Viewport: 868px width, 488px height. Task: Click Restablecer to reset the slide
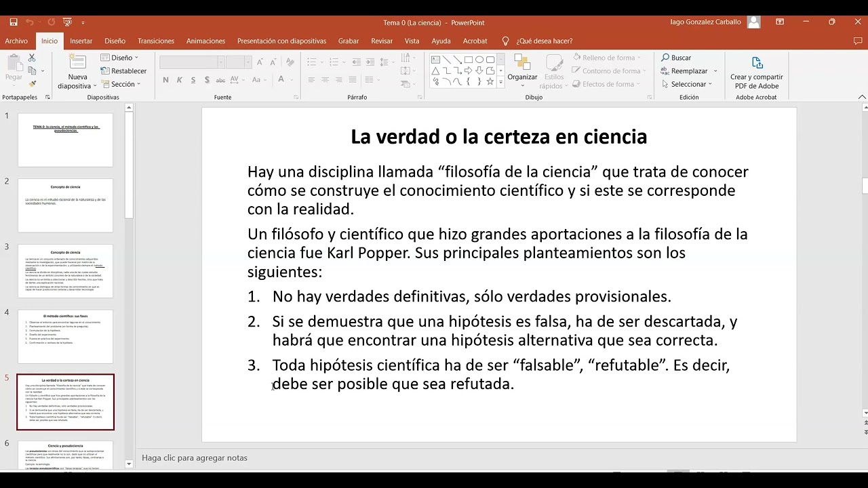[123, 70]
